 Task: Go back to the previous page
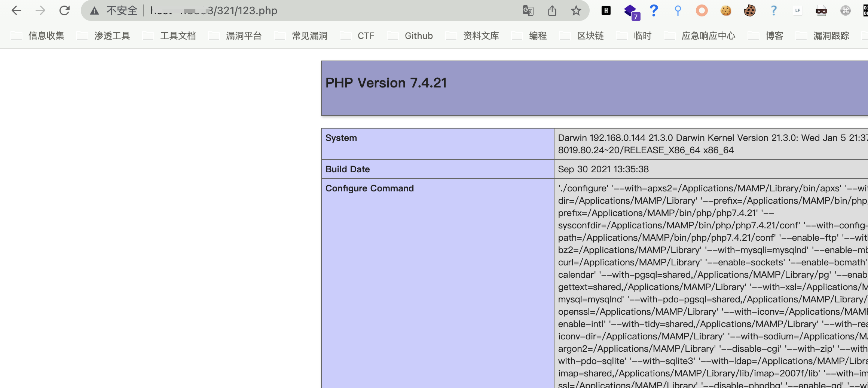[16, 10]
